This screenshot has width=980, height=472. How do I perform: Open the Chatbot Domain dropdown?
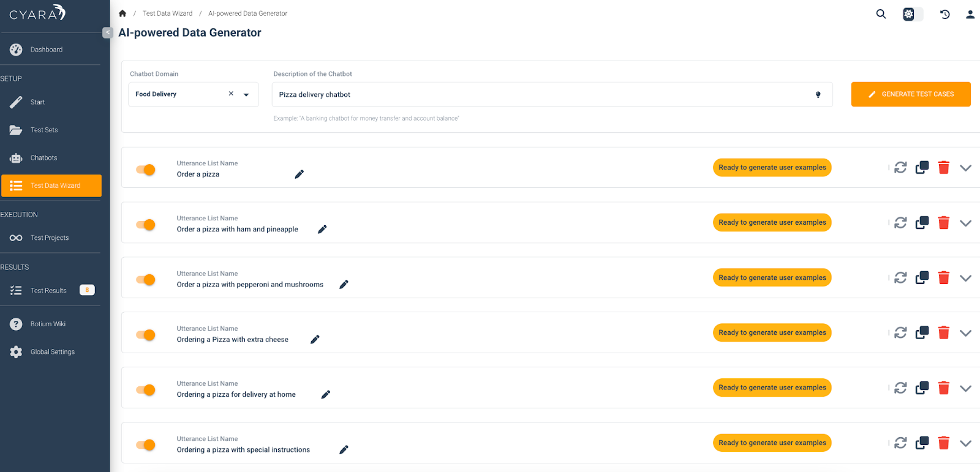tap(245, 94)
